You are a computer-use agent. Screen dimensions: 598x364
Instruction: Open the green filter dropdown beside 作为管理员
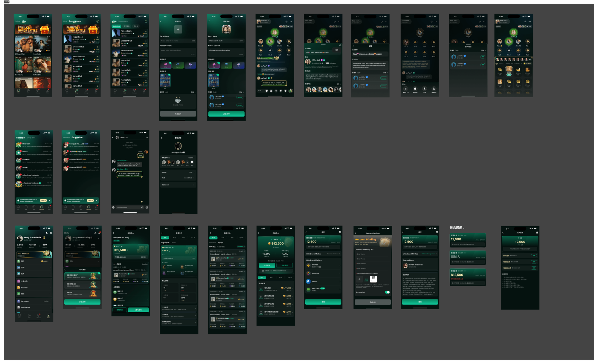pyautogui.click(x=240, y=247)
